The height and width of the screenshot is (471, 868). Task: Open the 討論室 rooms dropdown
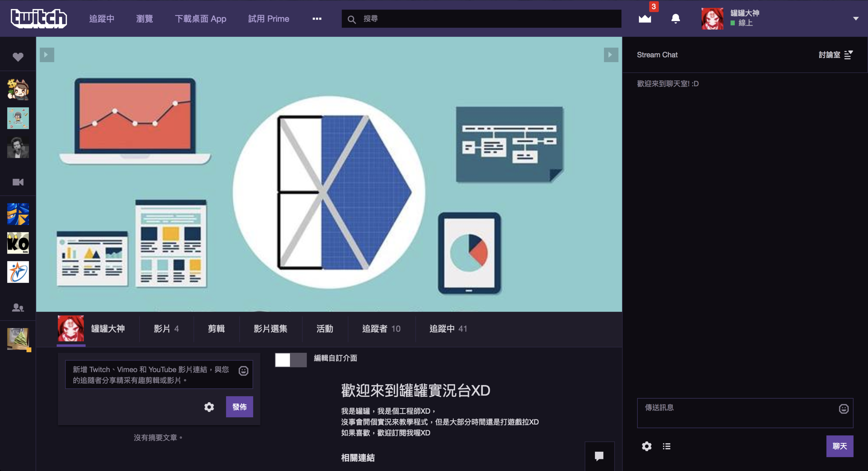pos(835,55)
